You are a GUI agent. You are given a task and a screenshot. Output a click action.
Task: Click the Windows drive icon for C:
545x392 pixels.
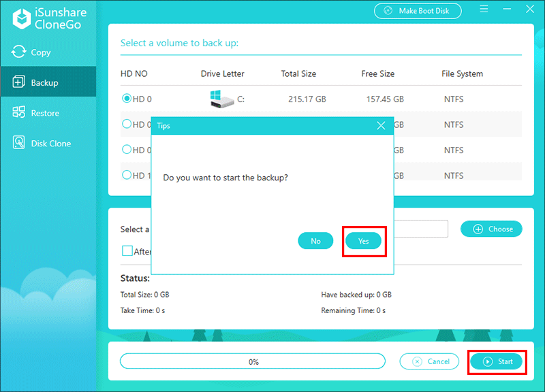coord(222,99)
